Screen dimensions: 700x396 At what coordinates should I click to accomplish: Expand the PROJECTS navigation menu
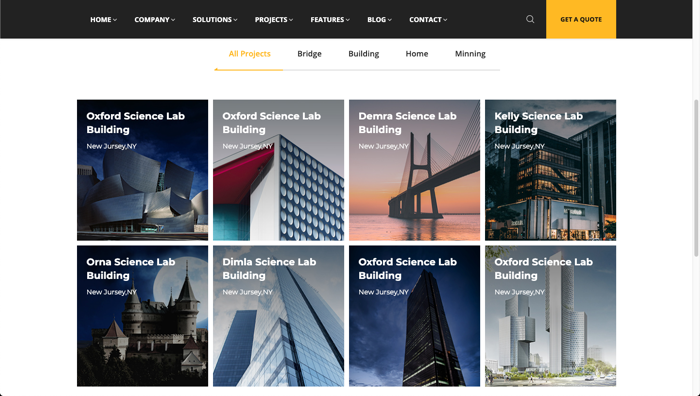pyautogui.click(x=274, y=20)
